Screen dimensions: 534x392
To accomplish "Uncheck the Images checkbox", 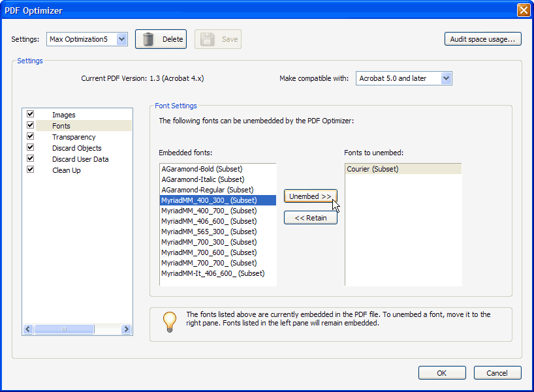I will [30, 114].
